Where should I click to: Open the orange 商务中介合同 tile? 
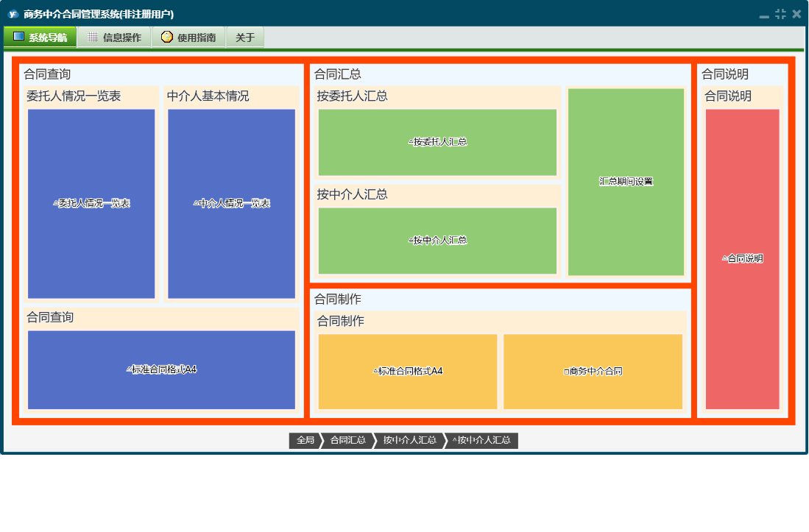pos(593,372)
